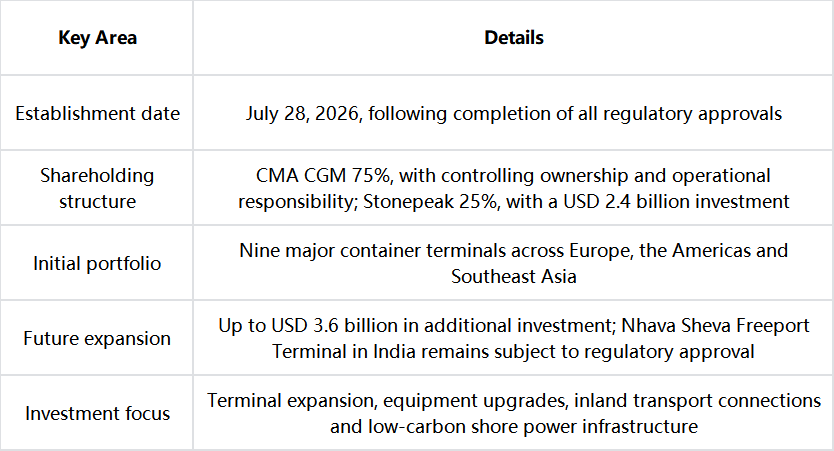This screenshot has height=451, width=834.
Task: Click the Shareholding structure cell
Action: click(x=97, y=188)
